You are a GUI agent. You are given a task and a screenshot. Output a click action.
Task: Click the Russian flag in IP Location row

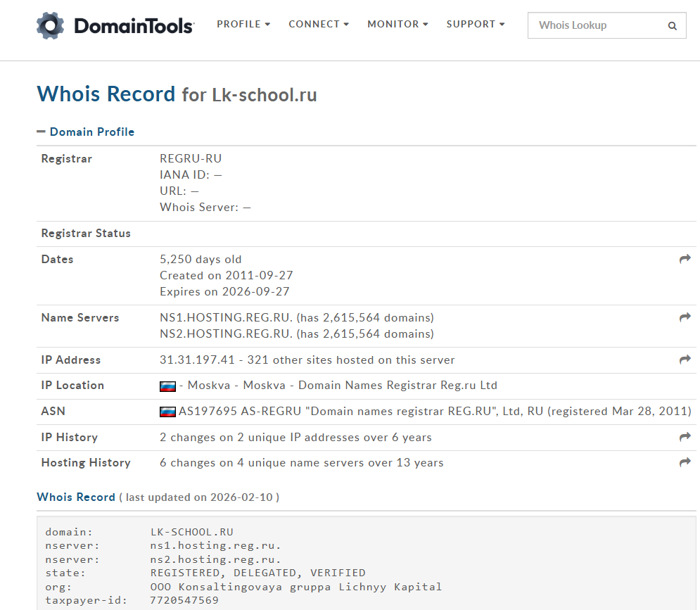pos(167,386)
